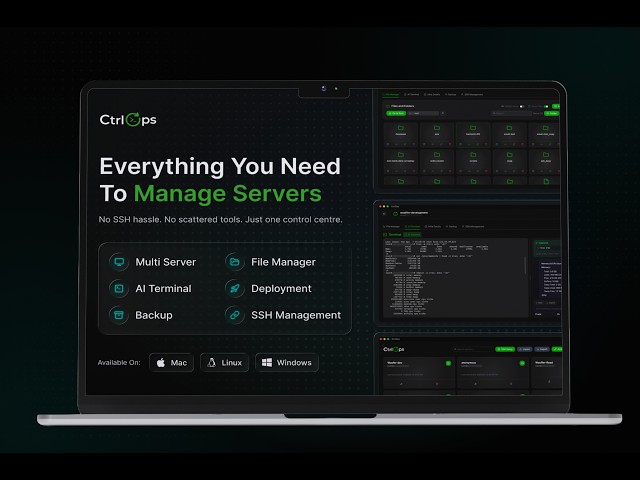Click "Deployment" feature label
Image resolution: width=640 pixels, height=480 pixels.
pos(281,289)
